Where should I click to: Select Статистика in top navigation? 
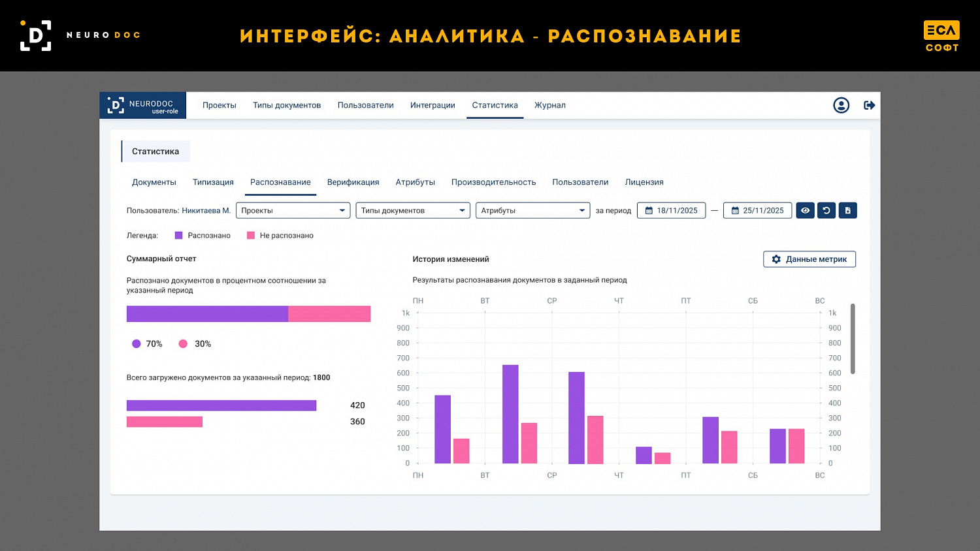pos(495,105)
